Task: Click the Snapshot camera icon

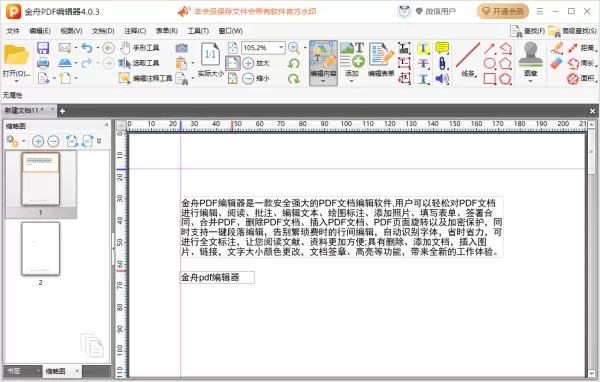Action: pyautogui.click(x=182, y=48)
